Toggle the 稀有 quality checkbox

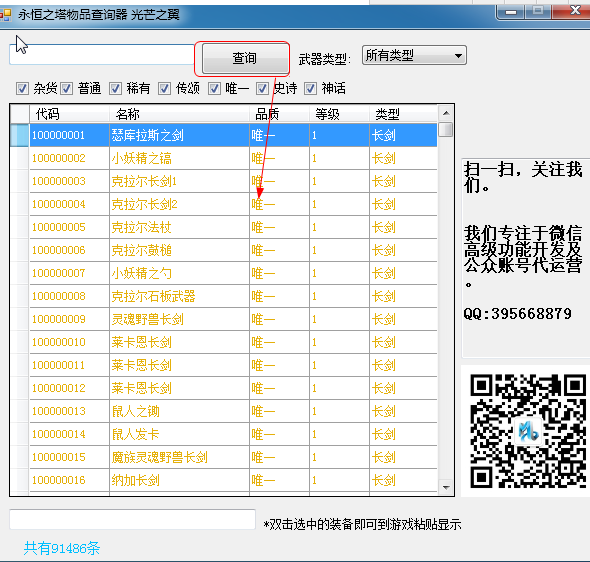pos(115,89)
